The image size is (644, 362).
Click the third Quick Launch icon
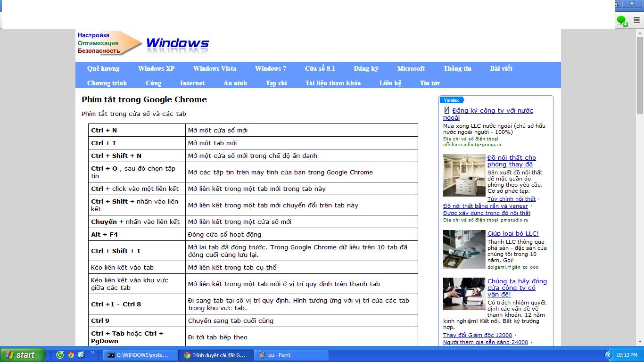[x=81, y=355]
